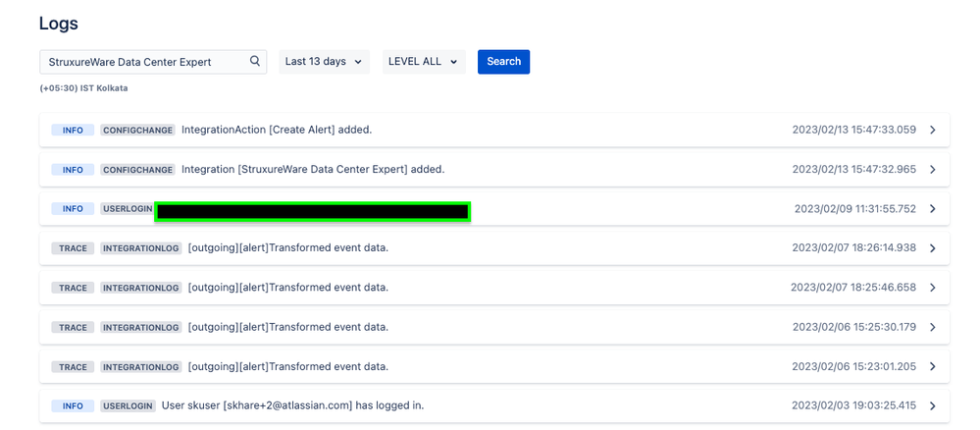
Task: Click CONFIGCHANGE tag on Integration StruxureWare row
Action: click(137, 170)
